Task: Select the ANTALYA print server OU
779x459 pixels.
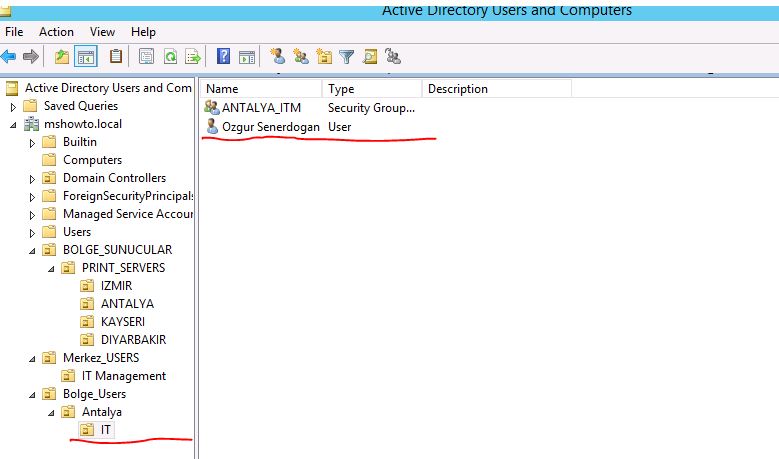Action: 127,304
